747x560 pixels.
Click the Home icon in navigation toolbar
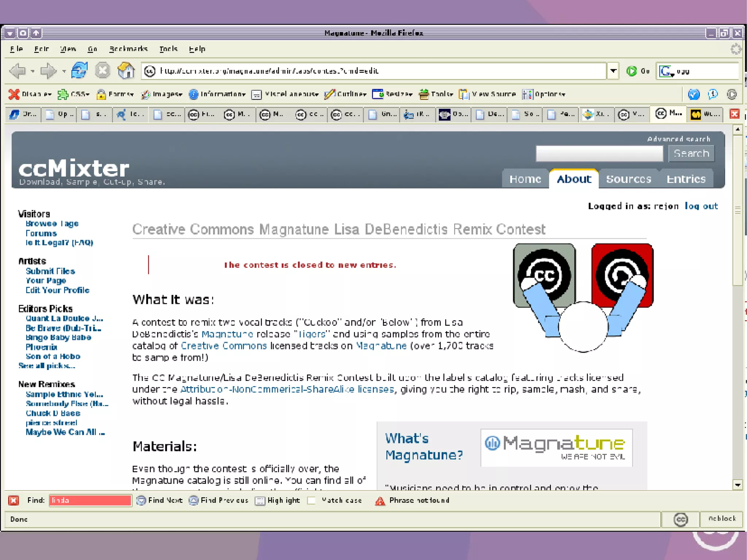click(x=126, y=70)
